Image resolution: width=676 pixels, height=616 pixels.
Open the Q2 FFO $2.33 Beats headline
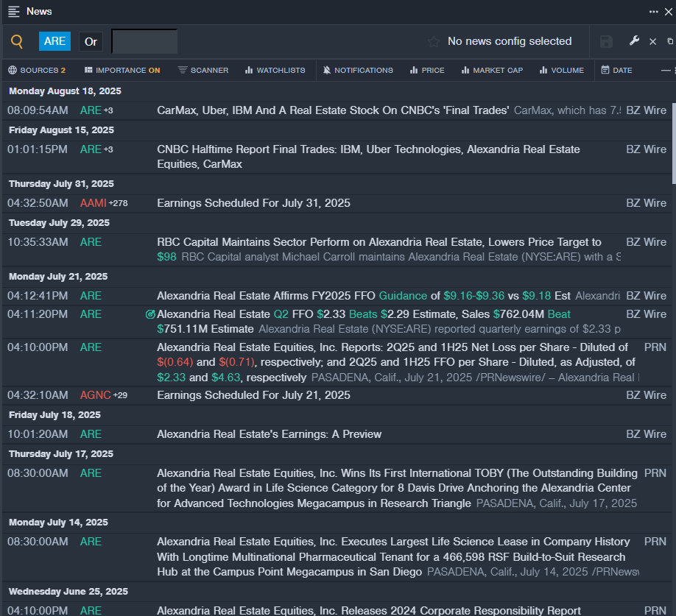(x=364, y=322)
